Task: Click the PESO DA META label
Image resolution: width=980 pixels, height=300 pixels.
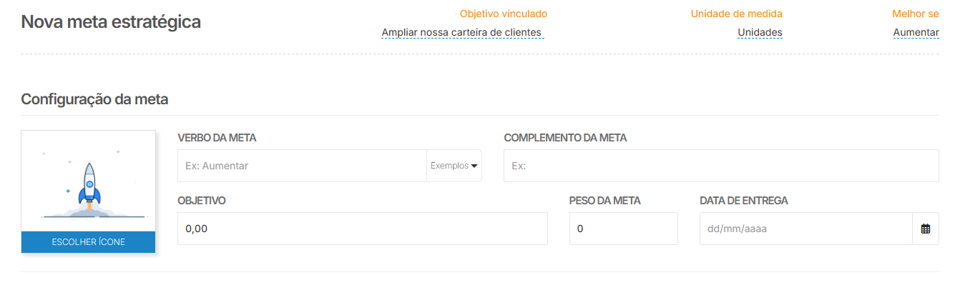Action: point(604,201)
